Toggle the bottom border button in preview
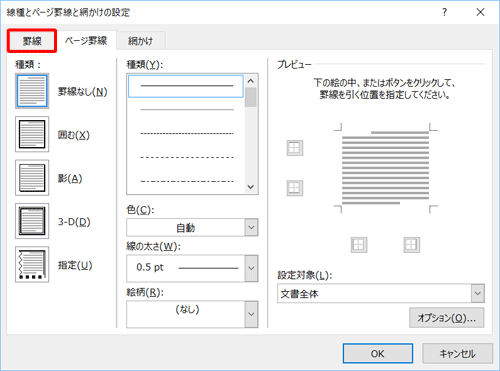The width and height of the screenshot is (500, 371). point(295,188)
